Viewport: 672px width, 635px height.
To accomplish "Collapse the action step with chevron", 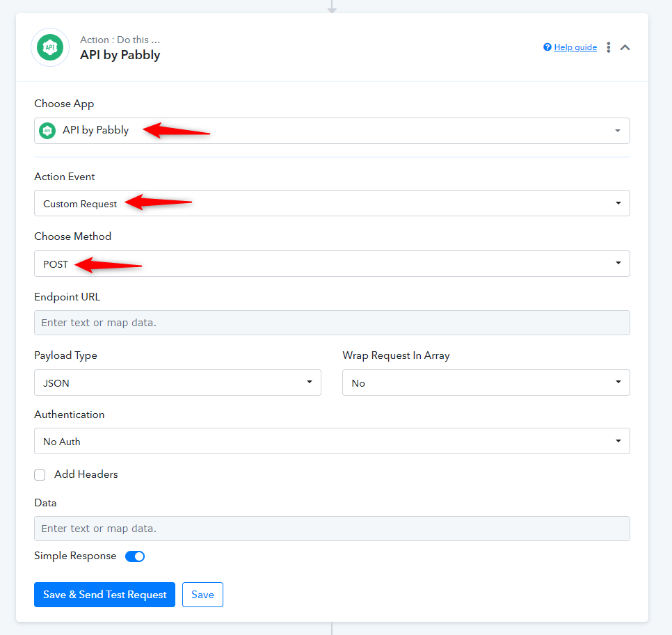I will click(625, 47).
